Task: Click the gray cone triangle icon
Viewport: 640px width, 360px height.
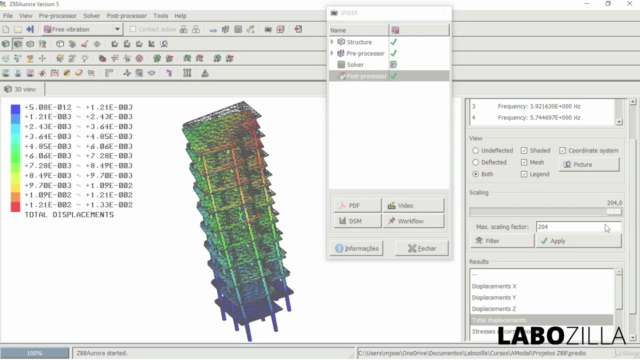Action: pos(205,73)
